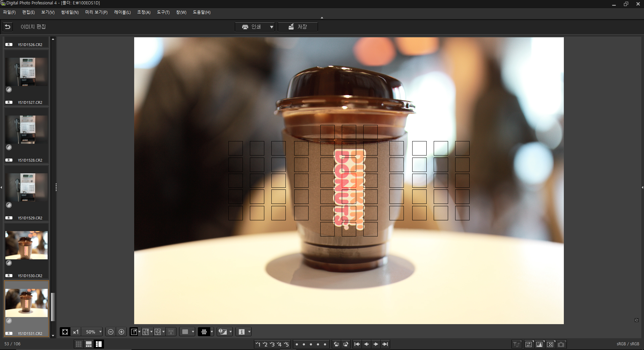The height and width of the screenshot is (350, 644).
Task: Select thumbnail YS1D1527.CR2
Action: pyautogui.click(x=26, y=78)
